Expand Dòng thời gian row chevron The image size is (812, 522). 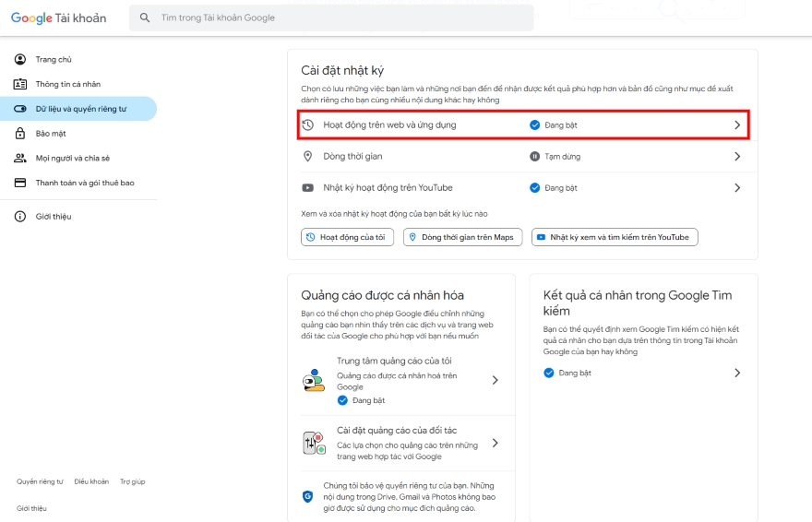[x=736, y=157]
